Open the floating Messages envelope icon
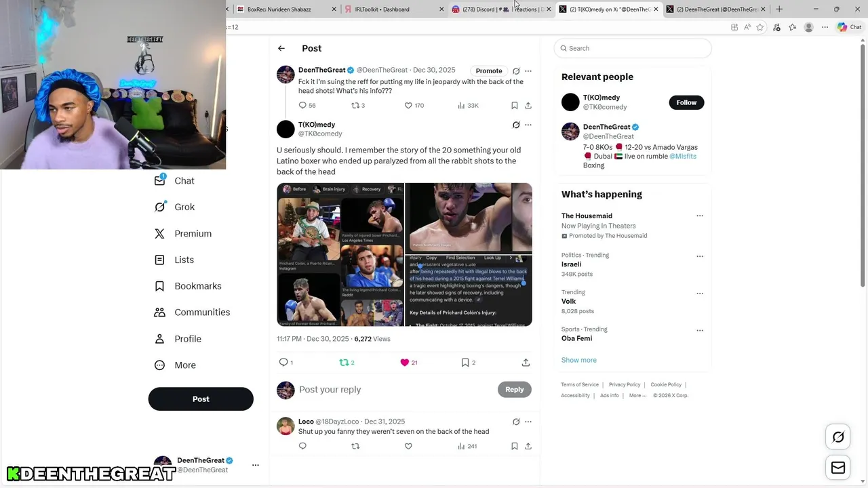The width and height of the screenshot is (868, 488). point(838,468)
